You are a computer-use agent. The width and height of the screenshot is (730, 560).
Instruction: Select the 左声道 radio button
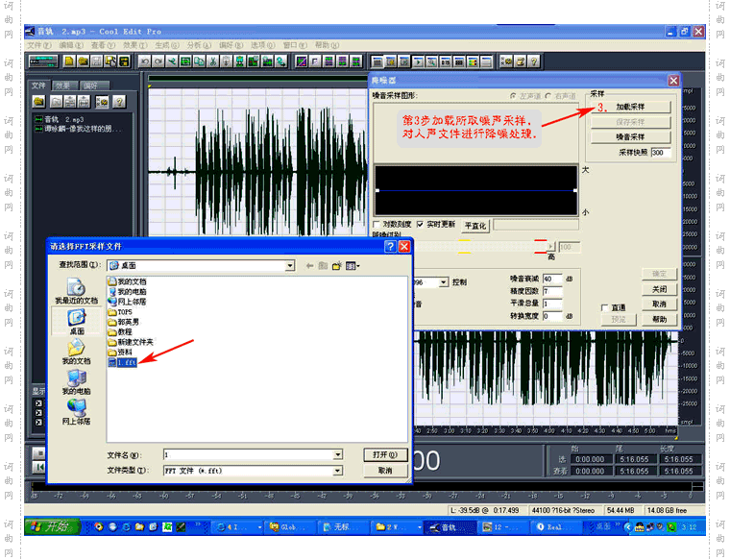[x=513, y=96]
